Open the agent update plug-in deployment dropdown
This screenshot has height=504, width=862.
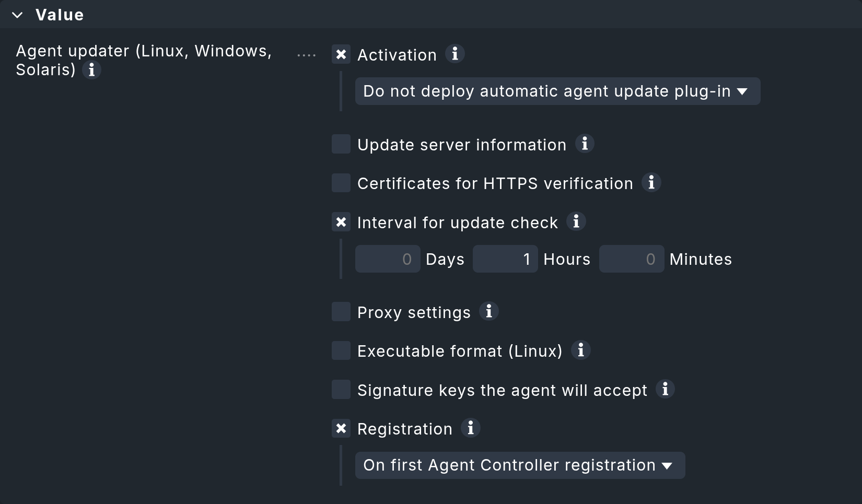point(557,91)
